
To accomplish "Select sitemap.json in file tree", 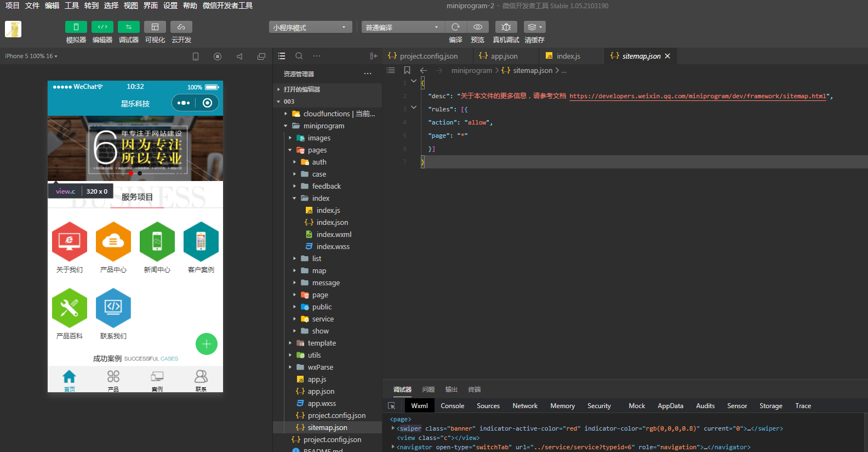I will pos(327,427).
